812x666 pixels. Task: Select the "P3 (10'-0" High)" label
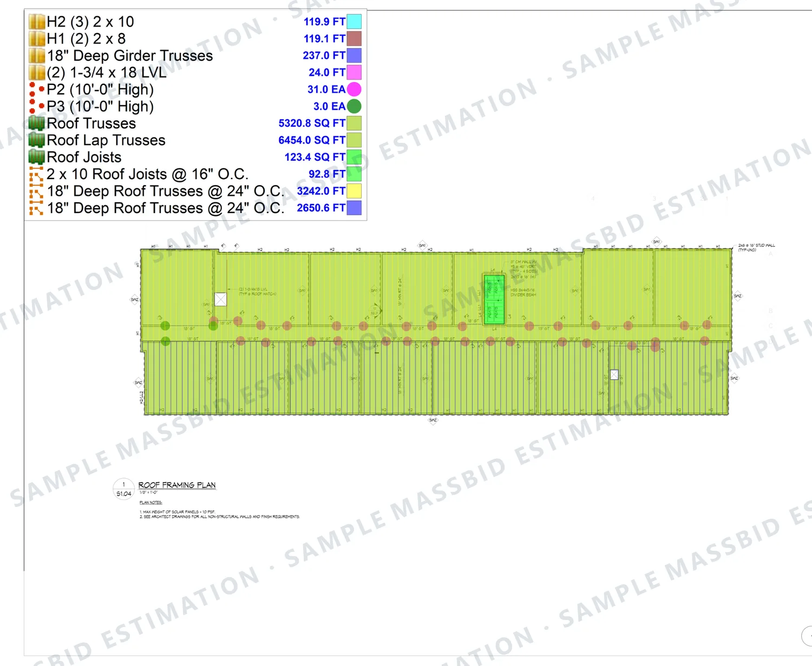(x=100, y=106)
